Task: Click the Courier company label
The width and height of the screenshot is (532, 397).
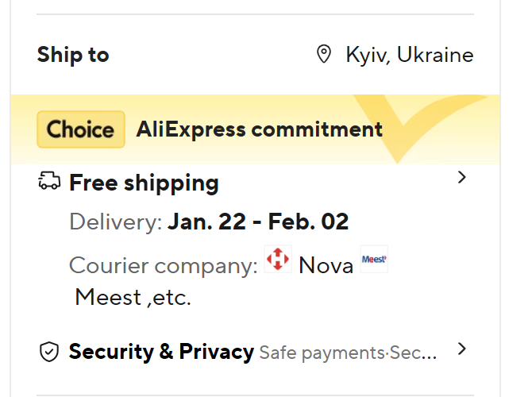Action: [163, 265]
